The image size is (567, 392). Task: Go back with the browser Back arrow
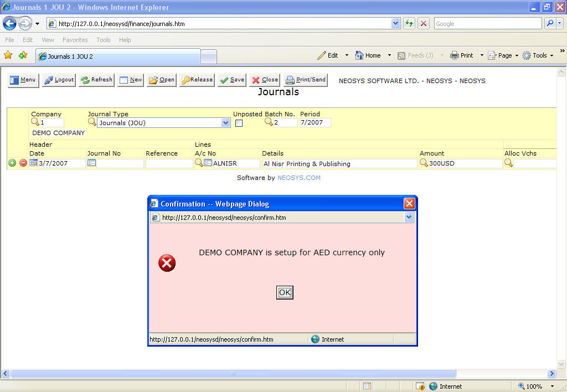pyautogui.click(x=10, y=24)
